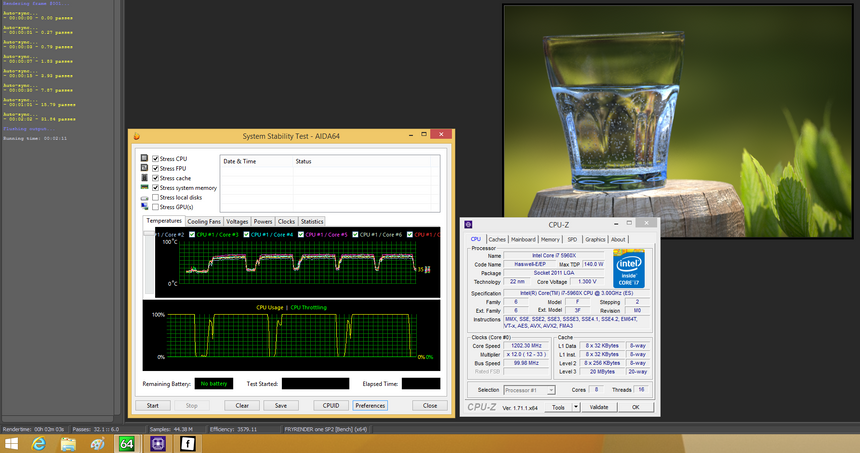The image size is (860, 453).
Task: Enable the Stress local disks option
Action: [x=156, y=197]
